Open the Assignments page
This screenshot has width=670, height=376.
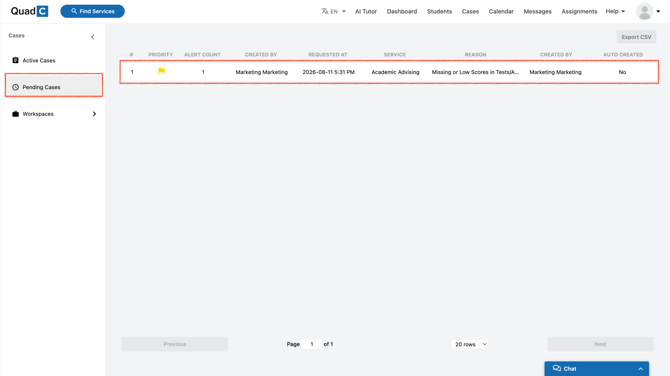[579, 12]
